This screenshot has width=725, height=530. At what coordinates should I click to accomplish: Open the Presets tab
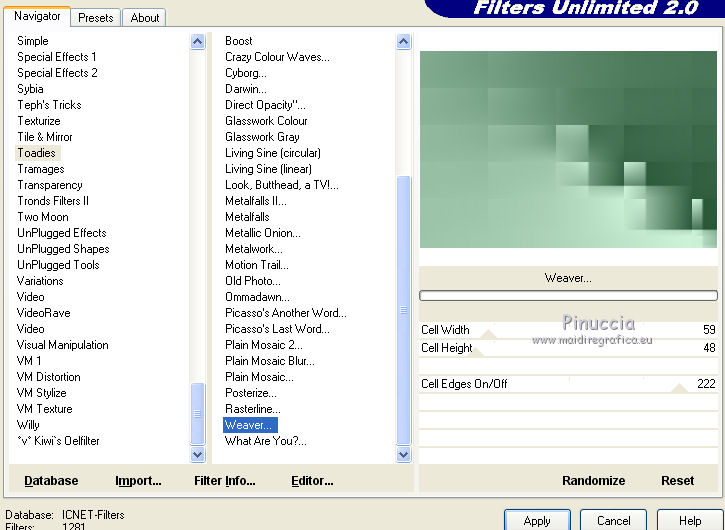[96, 18]
